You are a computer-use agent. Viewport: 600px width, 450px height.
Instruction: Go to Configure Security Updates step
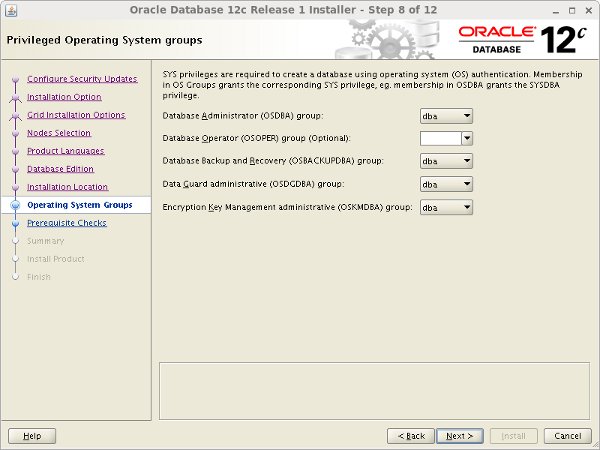pyautogui.click(x=82, y=79)
